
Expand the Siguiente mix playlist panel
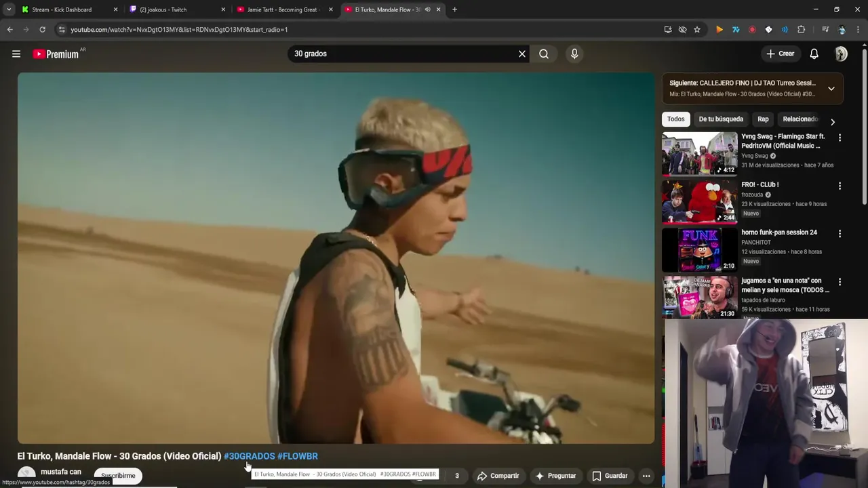[x=831, y=88]
